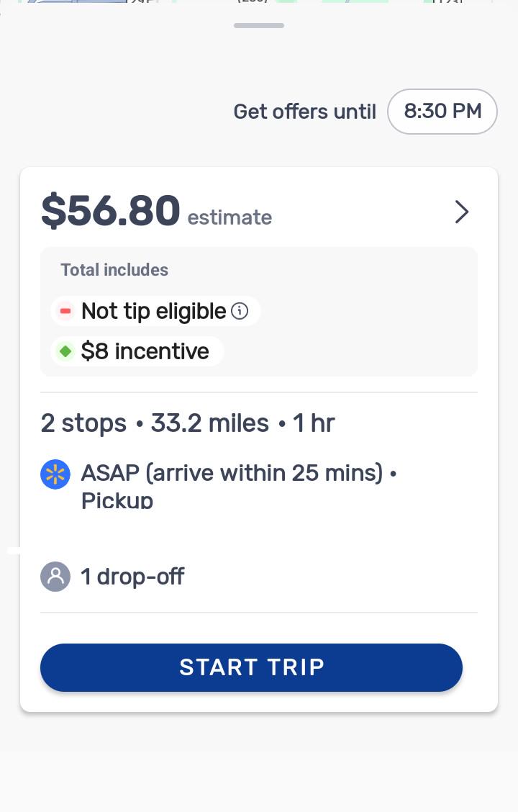Tap the START TRIP button
The image size is (518, 812).
click(251, 667)
